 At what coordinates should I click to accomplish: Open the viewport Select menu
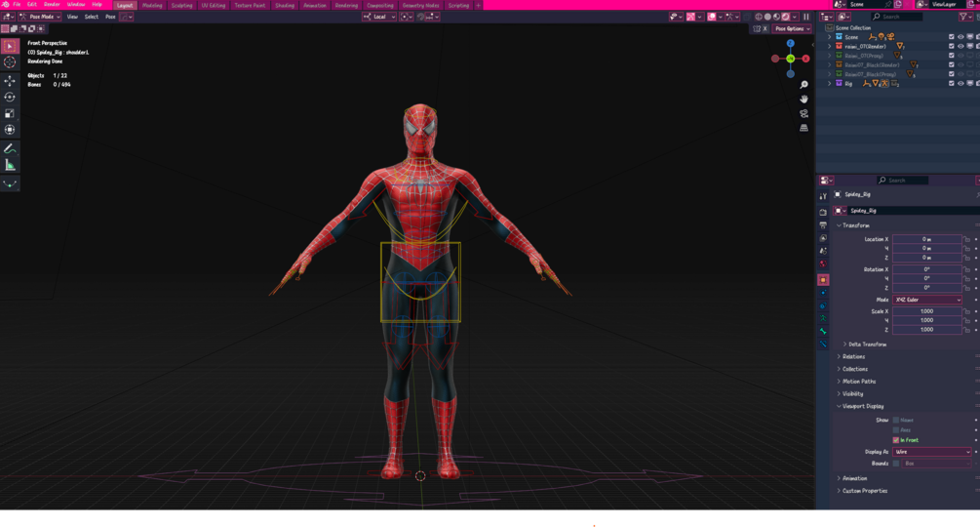click(x=92, y=17)
